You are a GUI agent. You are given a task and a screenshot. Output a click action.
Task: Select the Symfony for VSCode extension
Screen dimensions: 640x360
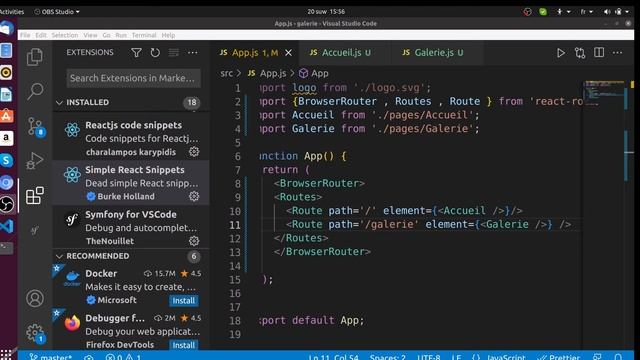[x=131, y=227]
